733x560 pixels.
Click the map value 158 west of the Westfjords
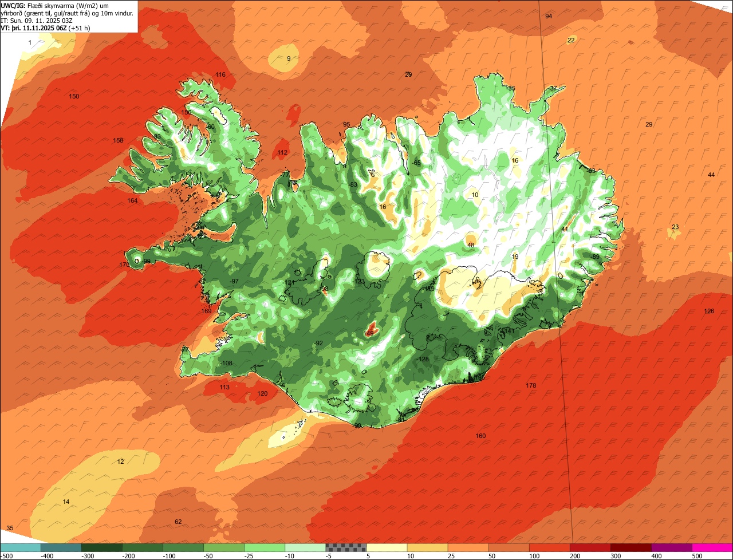[x=118, y=141]
